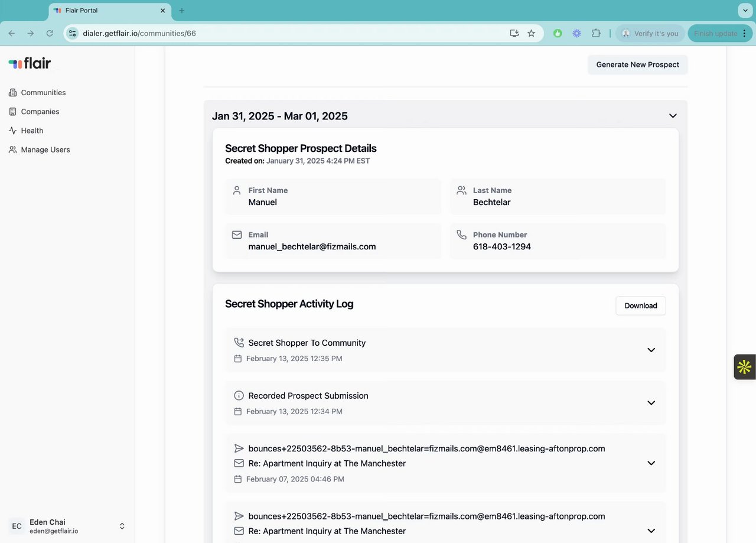Click created date January 31, 2025 4:24 PM EST

tap(318, 161)
